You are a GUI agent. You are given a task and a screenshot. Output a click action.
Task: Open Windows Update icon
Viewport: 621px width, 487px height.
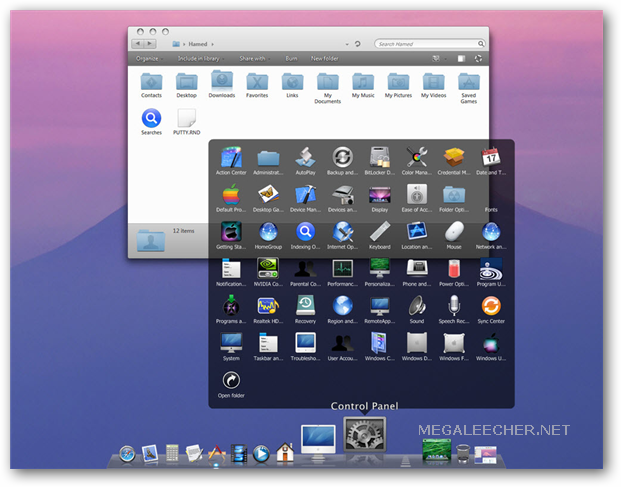(491, 343)
